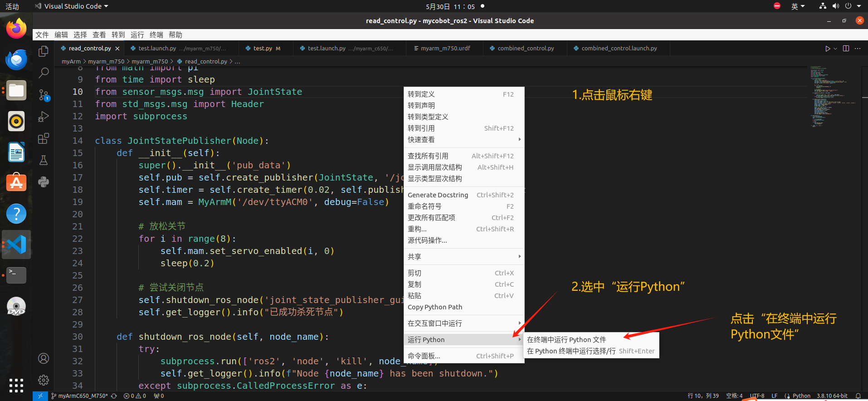
Task: Open Run and Debug view
Action: [44, 117]
